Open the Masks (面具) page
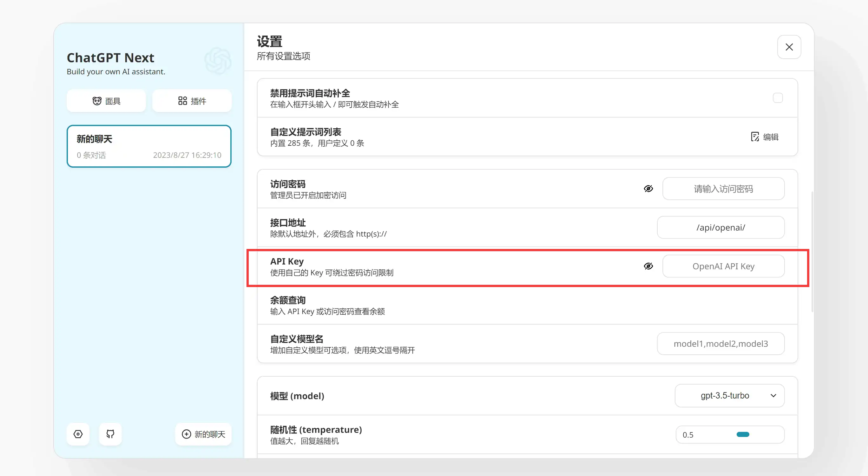This screenshot has height=476, width=868. click(x=106, y=101)
